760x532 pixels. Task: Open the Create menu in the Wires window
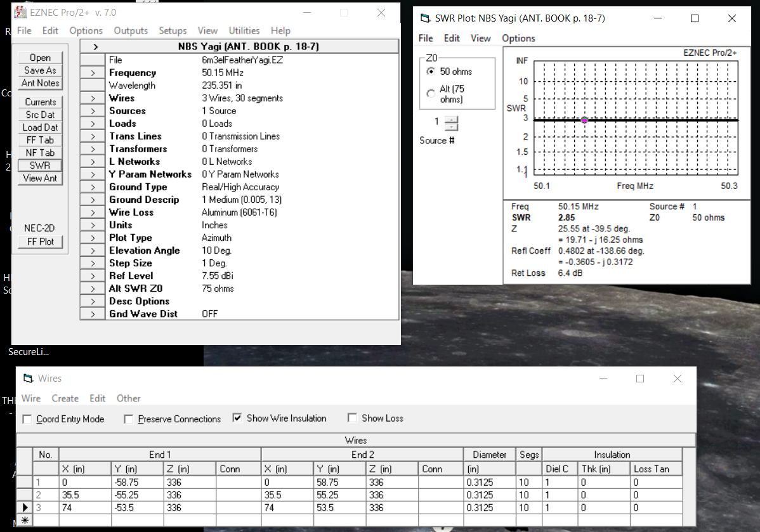point(65,398)
